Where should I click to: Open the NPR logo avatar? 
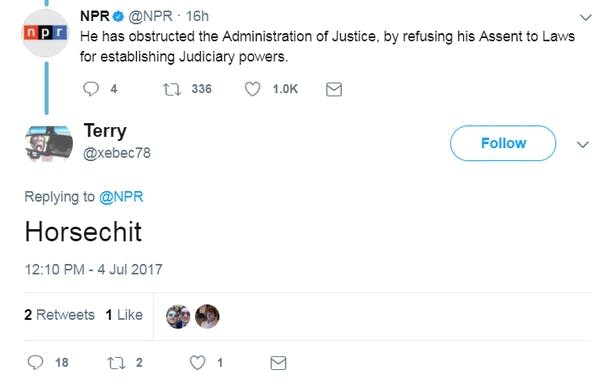pyautogui.click(x=46, y=33)
